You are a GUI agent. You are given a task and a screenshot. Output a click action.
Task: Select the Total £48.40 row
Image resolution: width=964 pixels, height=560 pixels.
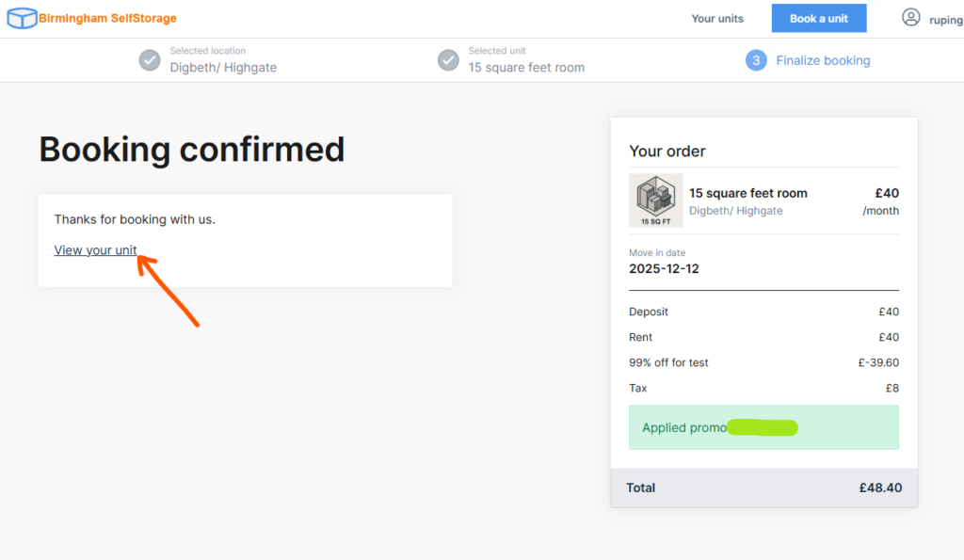(763, 488)
